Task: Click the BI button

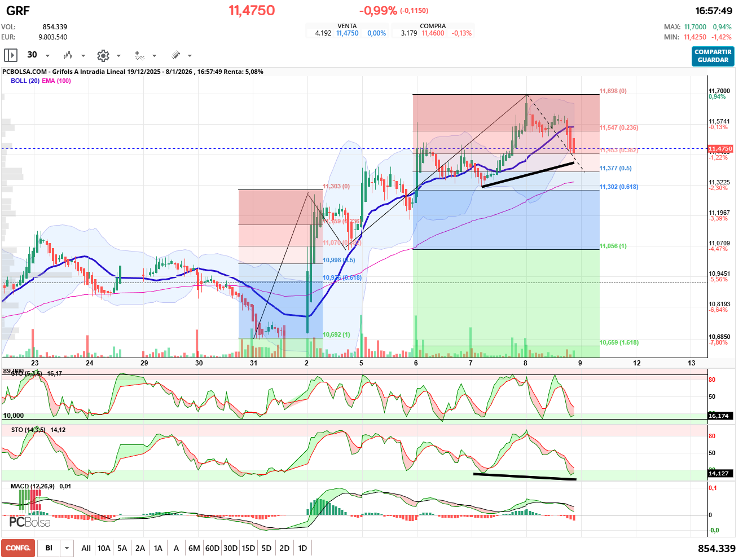Action: coord(49,548)
